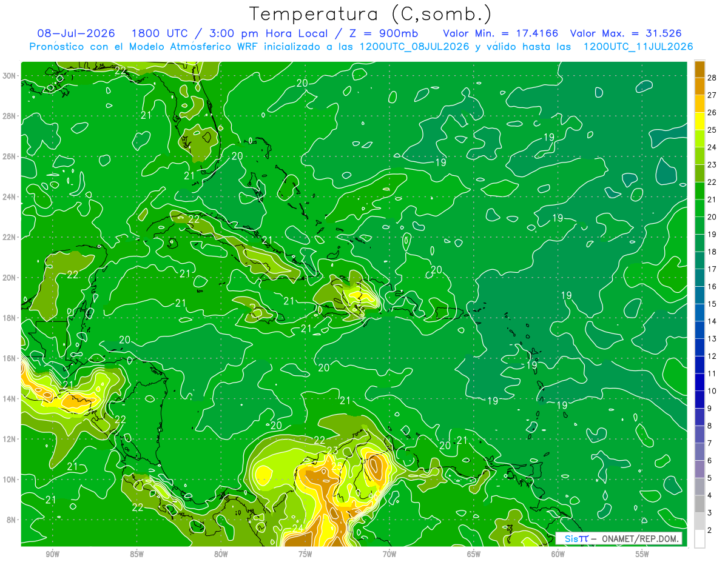This screenshot has height=562, width=728.
Task: Click the 30N latitude axis label
Action: [x=10, y=76]
